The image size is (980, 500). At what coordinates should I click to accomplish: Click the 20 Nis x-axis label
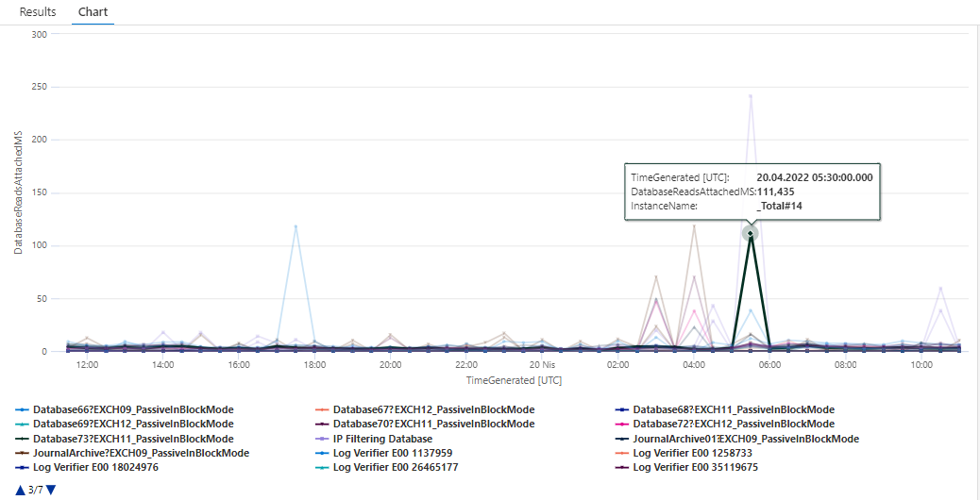542,364
